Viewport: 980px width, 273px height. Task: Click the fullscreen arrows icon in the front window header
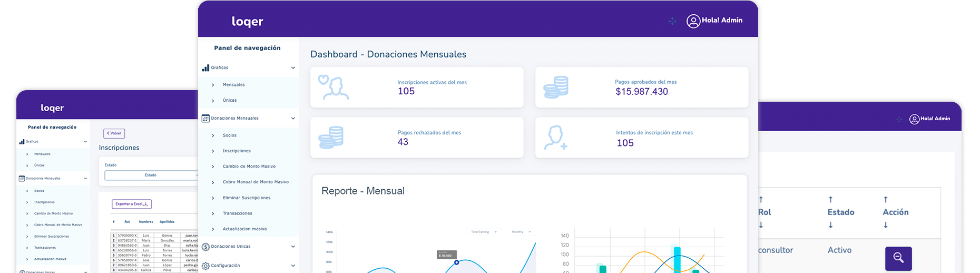672,21
